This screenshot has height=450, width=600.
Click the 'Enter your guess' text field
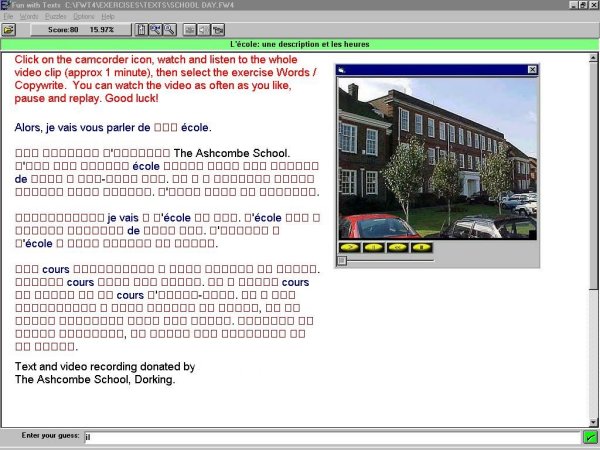(330, 437)
